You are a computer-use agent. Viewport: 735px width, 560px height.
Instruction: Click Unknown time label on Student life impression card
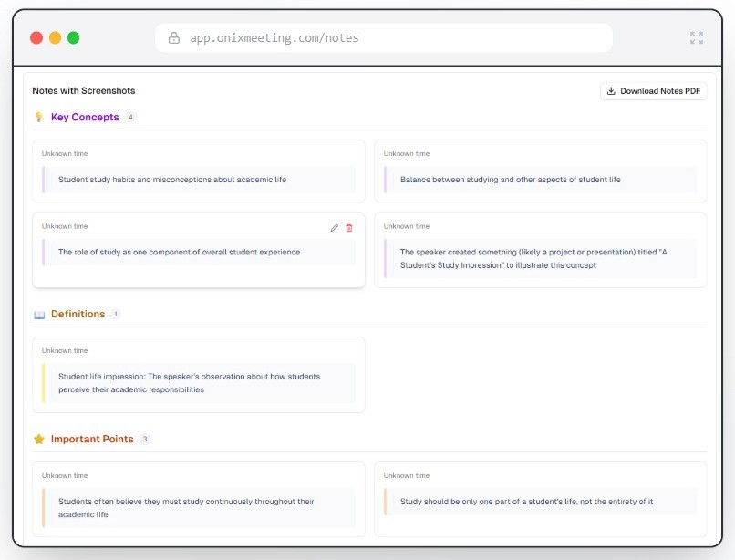65,351
